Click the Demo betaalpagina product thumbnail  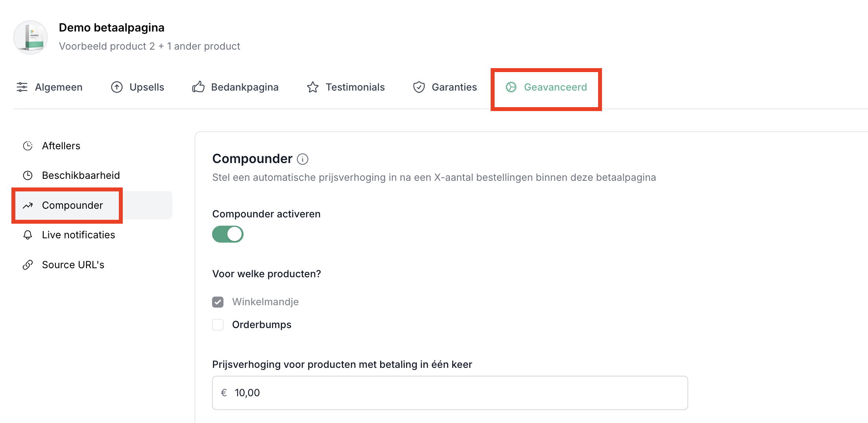[31, 37]
